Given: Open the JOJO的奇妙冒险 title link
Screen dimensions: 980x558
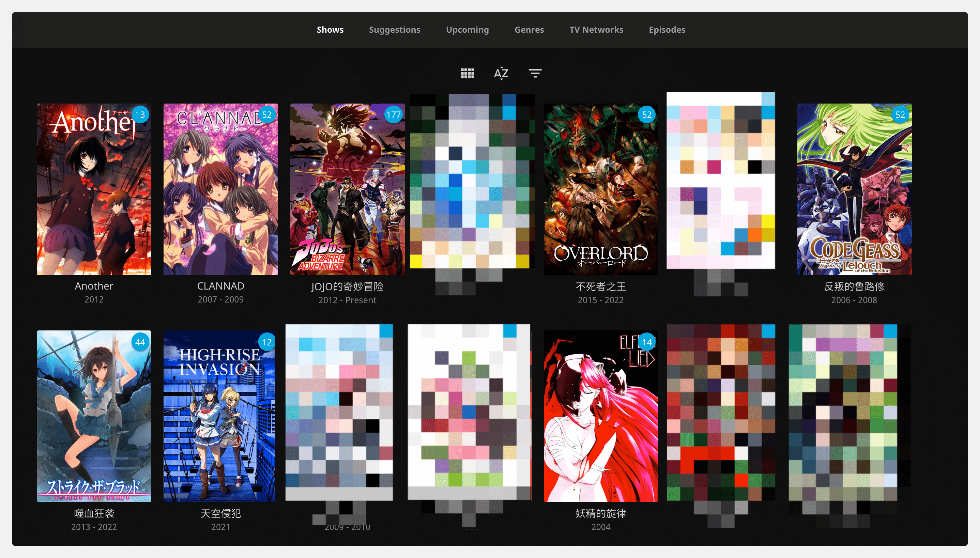Looking at the screenshot, I should (x=347, y=286).
